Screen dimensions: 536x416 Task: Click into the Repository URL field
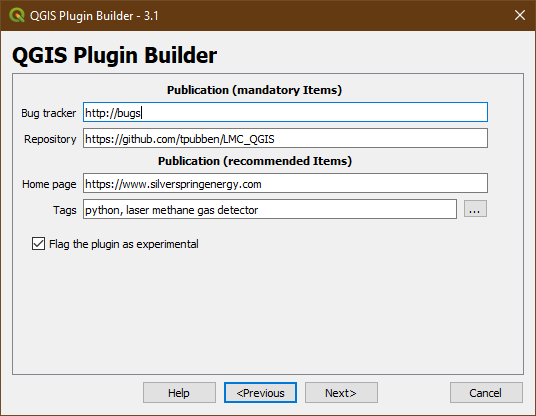(x=285, y=138)
